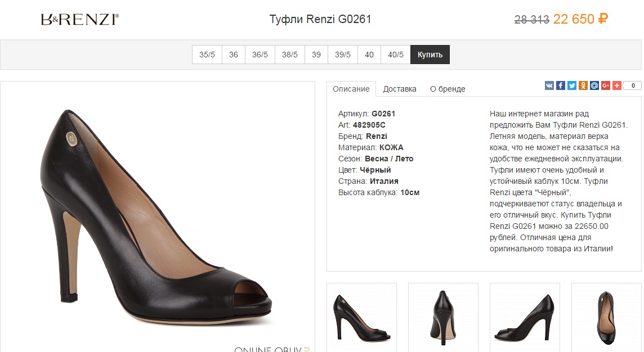
Task: Switch to the Доставка tab
Action: click(x=400, y=89)
